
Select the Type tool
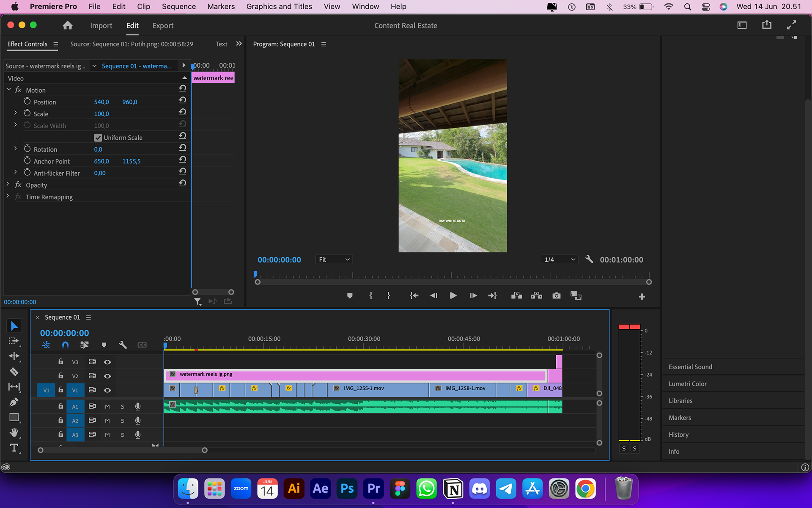pyautogui.click(x=14, y=448)
